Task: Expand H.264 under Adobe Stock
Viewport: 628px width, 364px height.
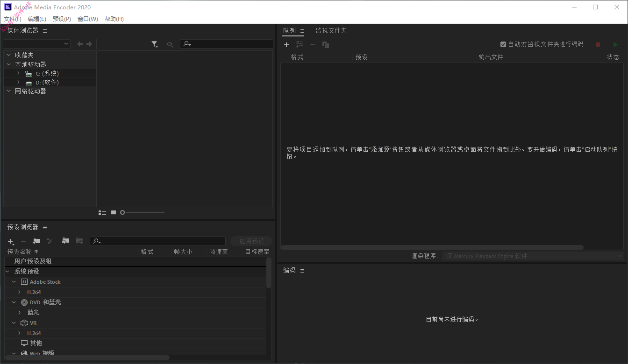Action: (x=20, y=292)
